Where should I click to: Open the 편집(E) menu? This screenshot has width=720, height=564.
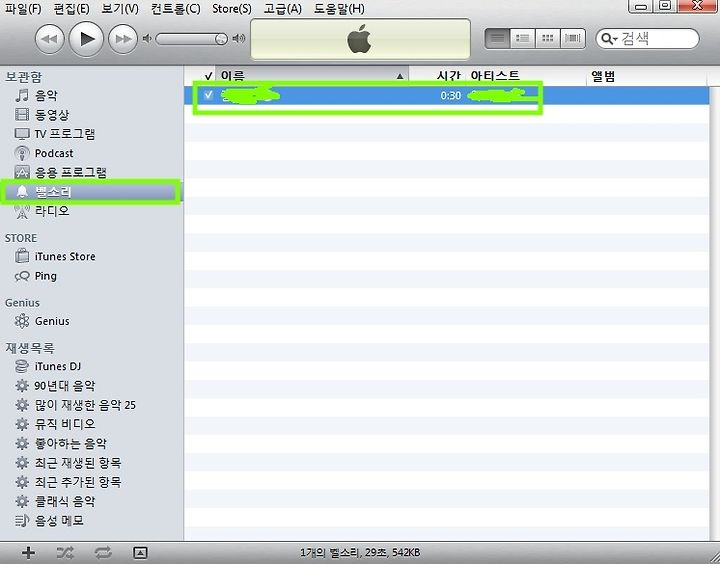tap(72, 8)
